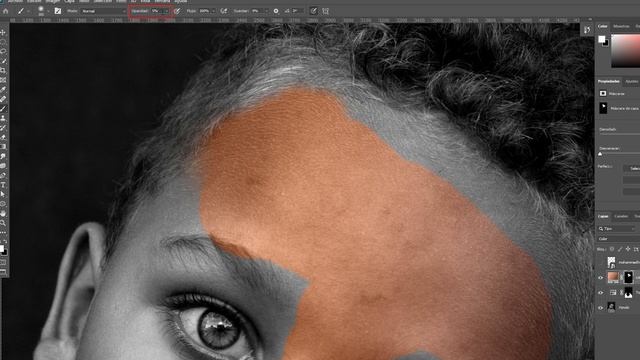Click the lock image pixels brush button

tap(620, 249)
